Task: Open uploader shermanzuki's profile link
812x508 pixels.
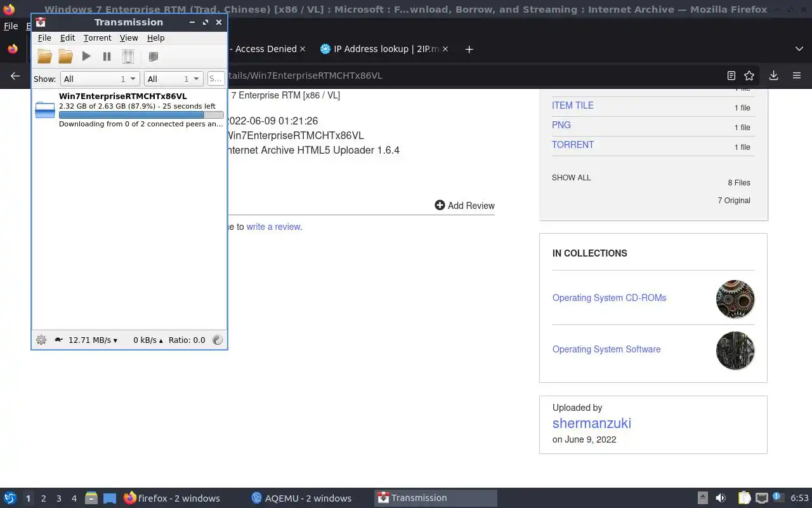Action: tap(592, 424)
